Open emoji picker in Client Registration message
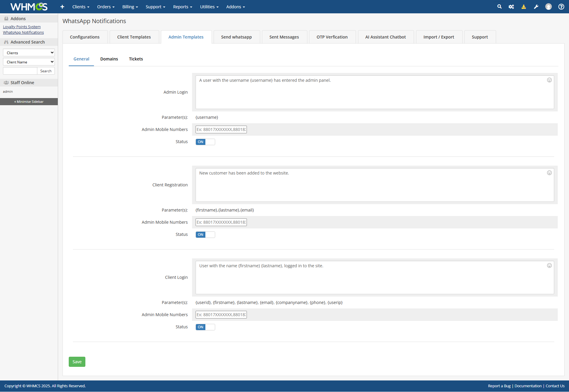Image resolution: width=569 pixels, height=392 pixels. (549, 173)
